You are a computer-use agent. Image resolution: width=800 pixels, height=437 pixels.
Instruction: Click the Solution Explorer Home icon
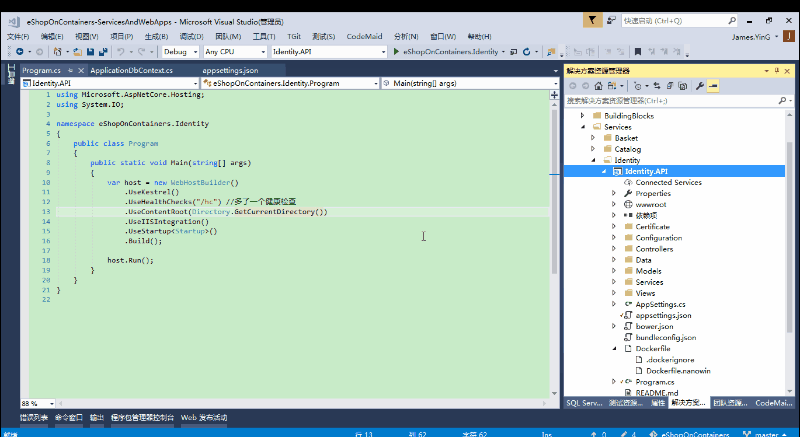tap(598, 86)
